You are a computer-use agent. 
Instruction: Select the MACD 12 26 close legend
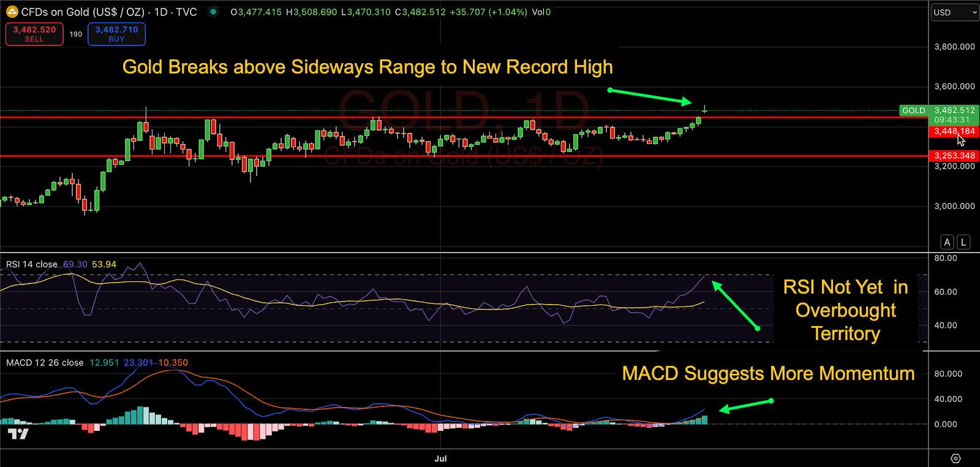45,363
